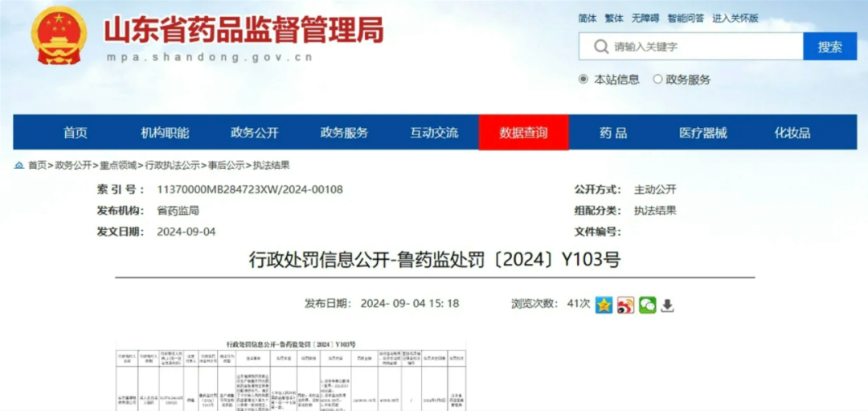Go to 行政执法公示 in breadcrumb
Screen dimensions: 868x411
[172, 166]
